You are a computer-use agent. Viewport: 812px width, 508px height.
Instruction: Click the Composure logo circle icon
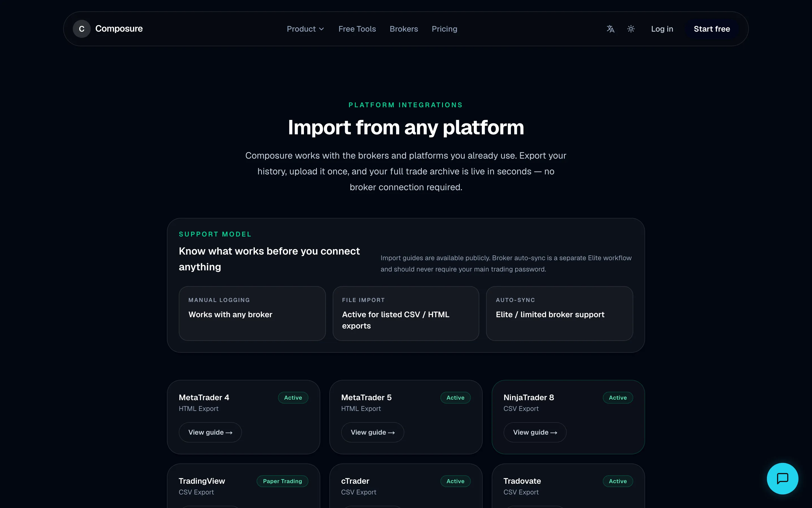[81, 29]
